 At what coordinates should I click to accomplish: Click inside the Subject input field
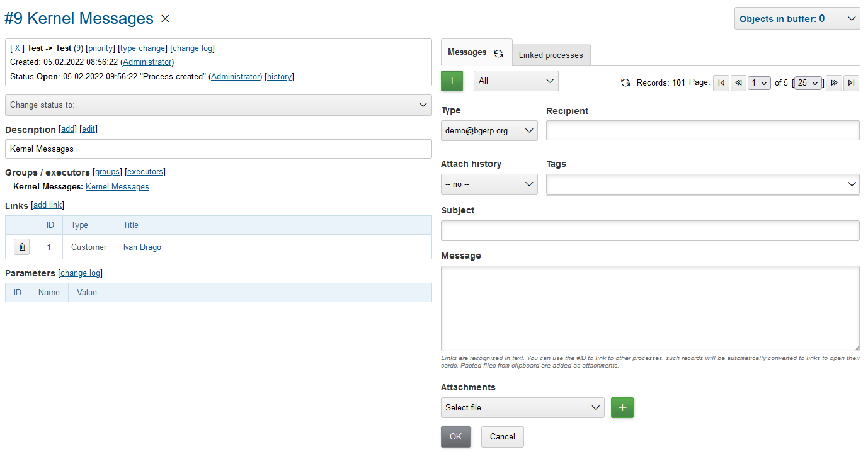tap(649, 230)
